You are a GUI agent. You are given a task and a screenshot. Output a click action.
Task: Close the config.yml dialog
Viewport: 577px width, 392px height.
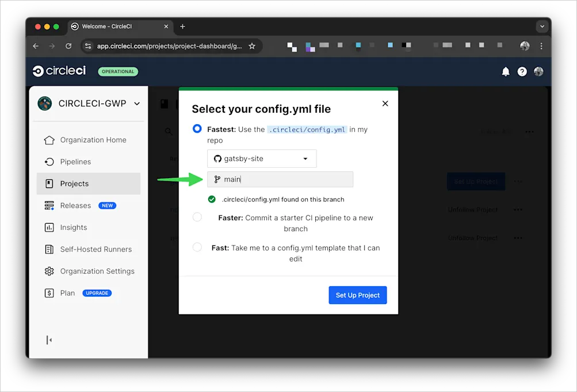coord(385,103)
